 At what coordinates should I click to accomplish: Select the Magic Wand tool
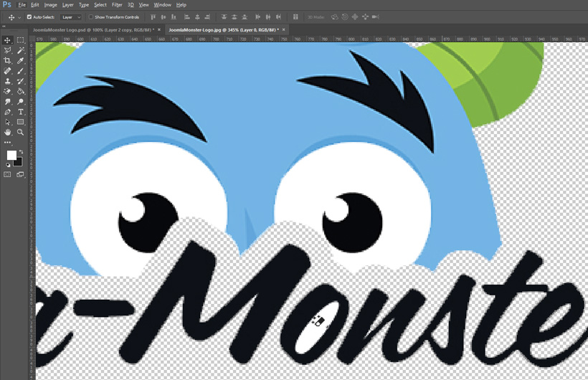tap(20, 50)
